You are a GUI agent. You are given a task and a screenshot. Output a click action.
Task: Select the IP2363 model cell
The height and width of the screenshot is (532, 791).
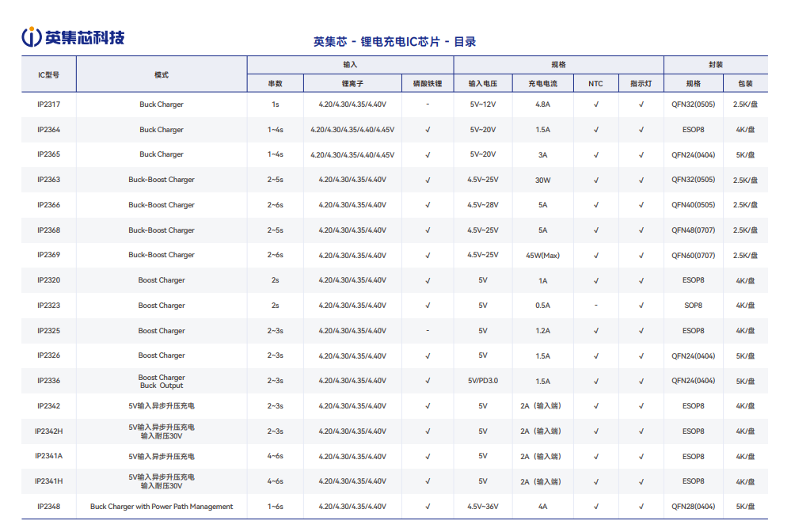click(48, 180)
